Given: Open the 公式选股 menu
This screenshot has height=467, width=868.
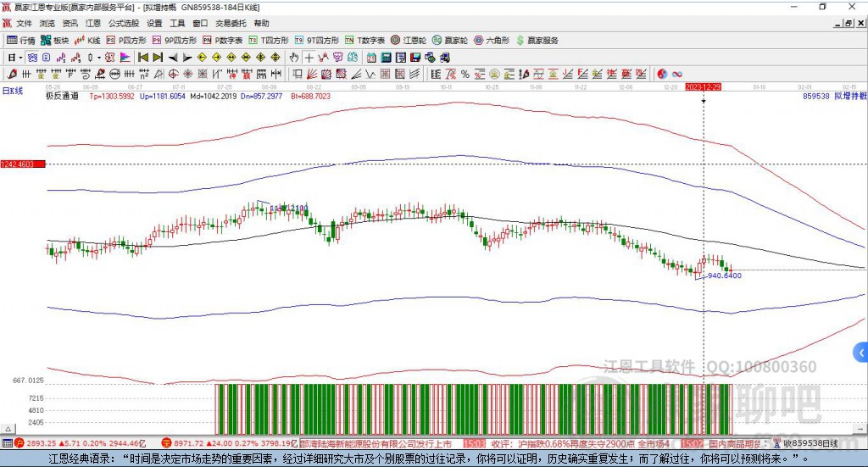Looking at the screenshot, I should coord(123,23).
